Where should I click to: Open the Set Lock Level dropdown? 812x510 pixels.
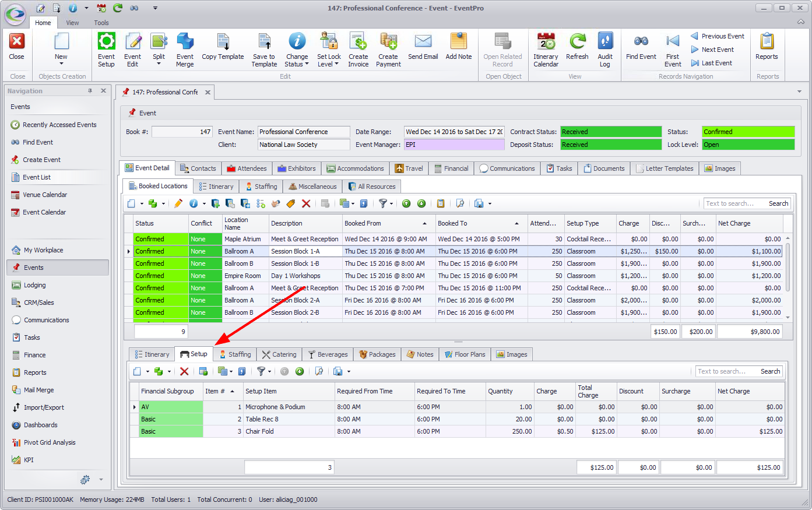click(x=336, y=64)
